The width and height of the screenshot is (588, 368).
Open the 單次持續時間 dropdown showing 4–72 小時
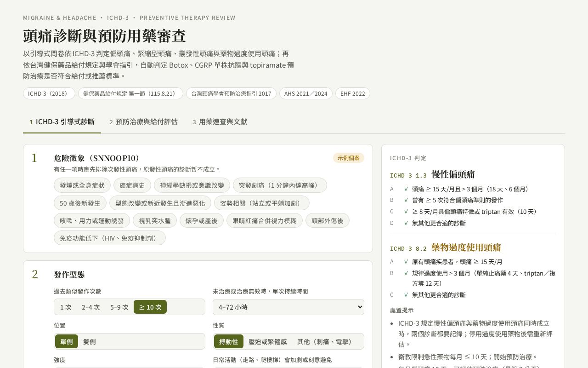pos(288,307)
